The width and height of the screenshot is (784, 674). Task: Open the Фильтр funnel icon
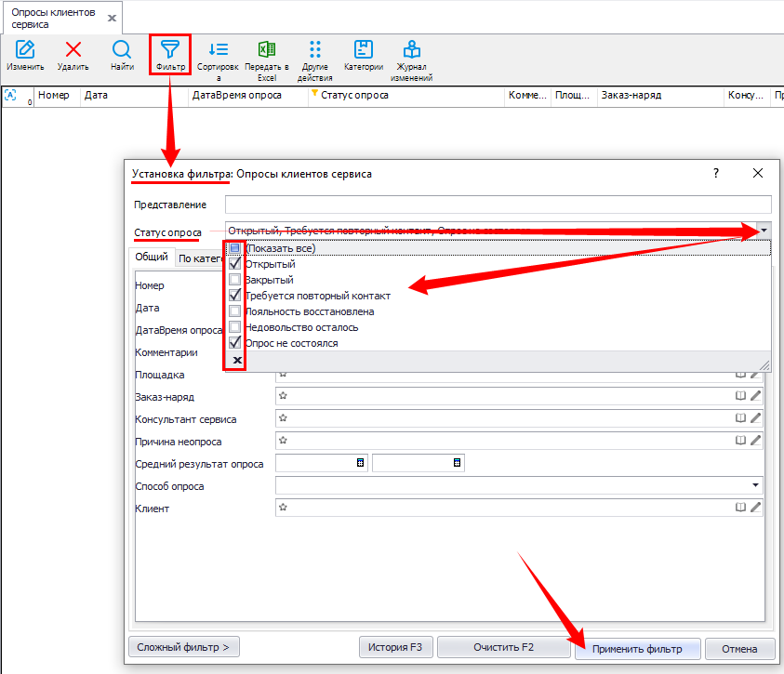tap(170, 50)
